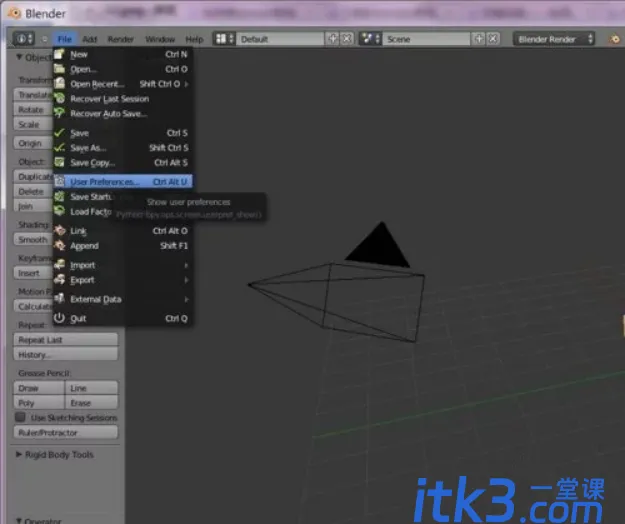625x524 pixels.
Task: Click the Save Startup File icon
Action: tap(59, 196)
